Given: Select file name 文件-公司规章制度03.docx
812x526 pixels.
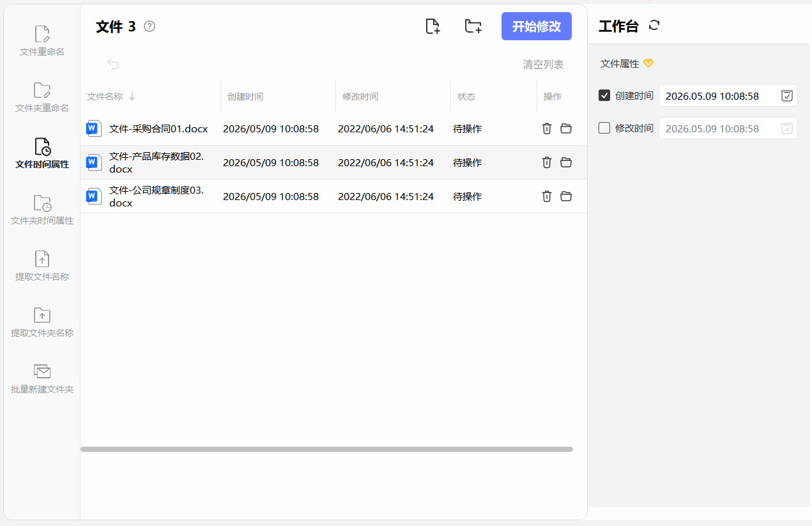Looking at the screenshot, I should (157, 196).
